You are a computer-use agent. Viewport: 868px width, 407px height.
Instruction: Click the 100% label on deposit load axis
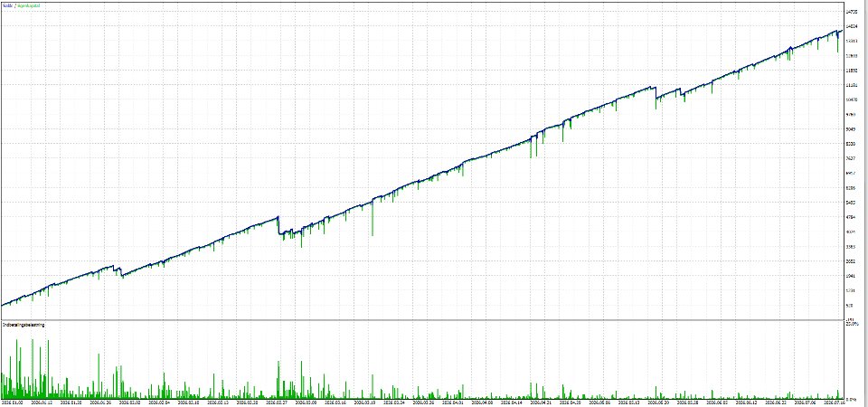pos(853,324)
